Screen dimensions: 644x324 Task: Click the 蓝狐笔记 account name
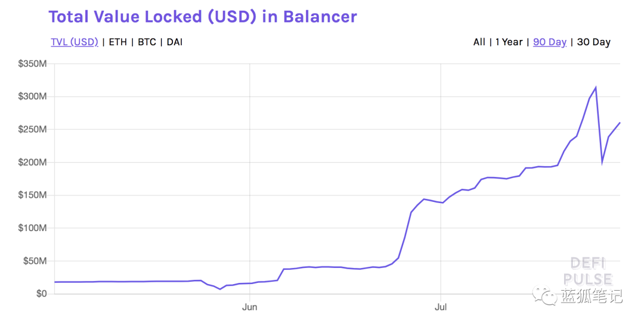coord(591,296)
